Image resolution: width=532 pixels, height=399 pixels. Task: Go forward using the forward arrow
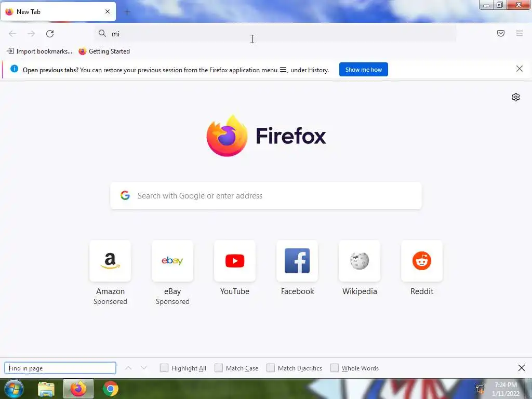[x=31, y=34]
